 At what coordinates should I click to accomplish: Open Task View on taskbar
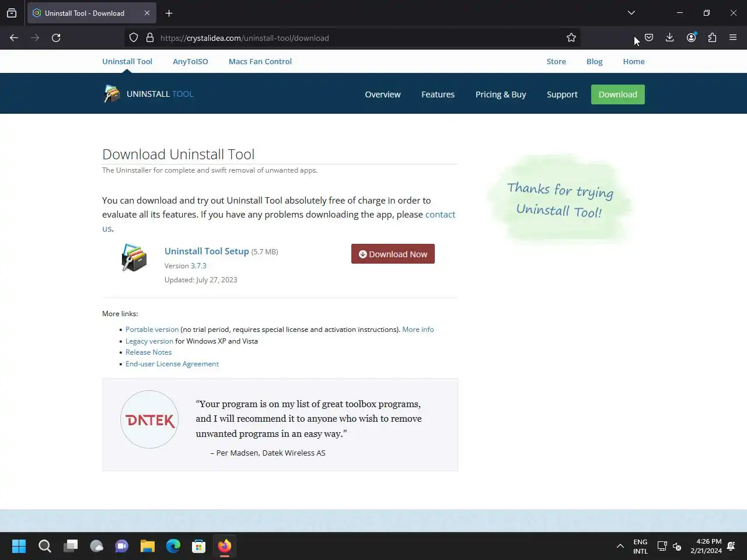(71, 546)
